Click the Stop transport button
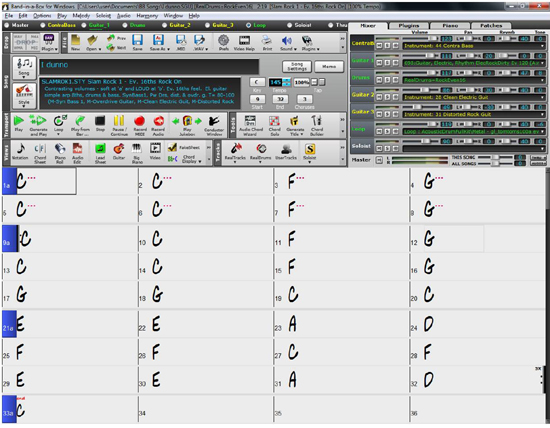The image size is (550, 428). pyautogui.click(x=100, y=124)
